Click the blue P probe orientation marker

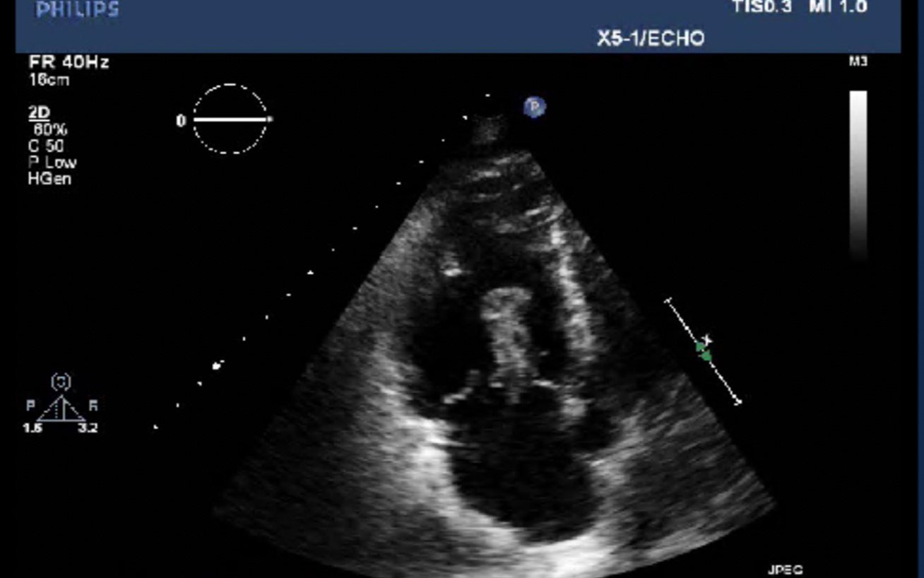coord(535,107)
